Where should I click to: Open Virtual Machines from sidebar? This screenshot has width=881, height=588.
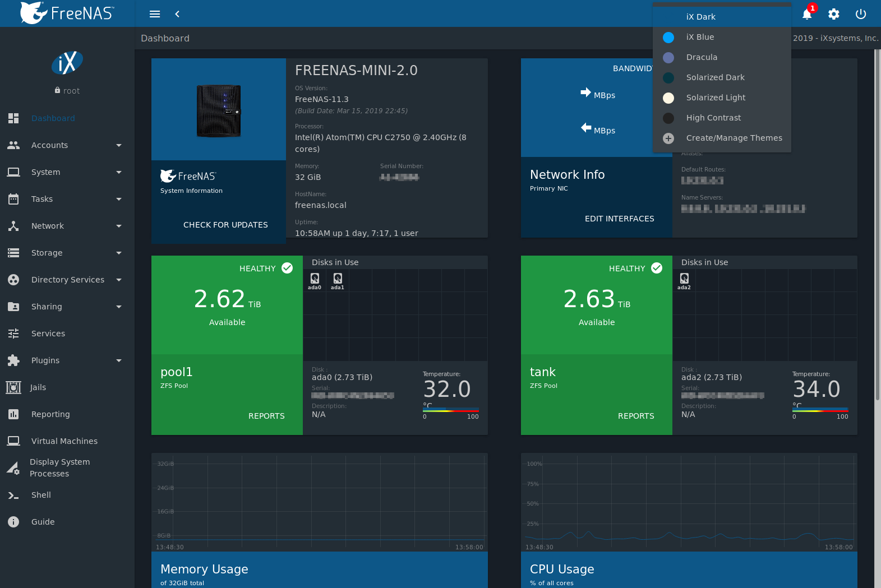tap(67, 441)
